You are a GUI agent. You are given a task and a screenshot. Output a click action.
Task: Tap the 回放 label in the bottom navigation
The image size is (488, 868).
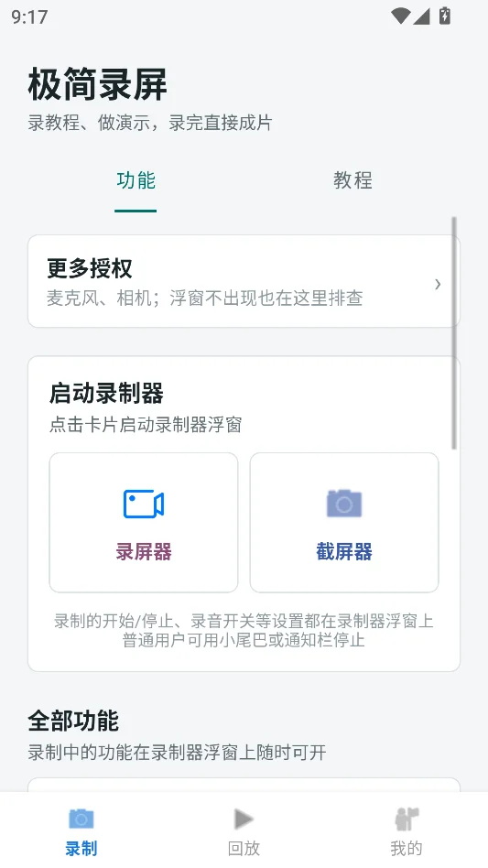coord(244,848)
